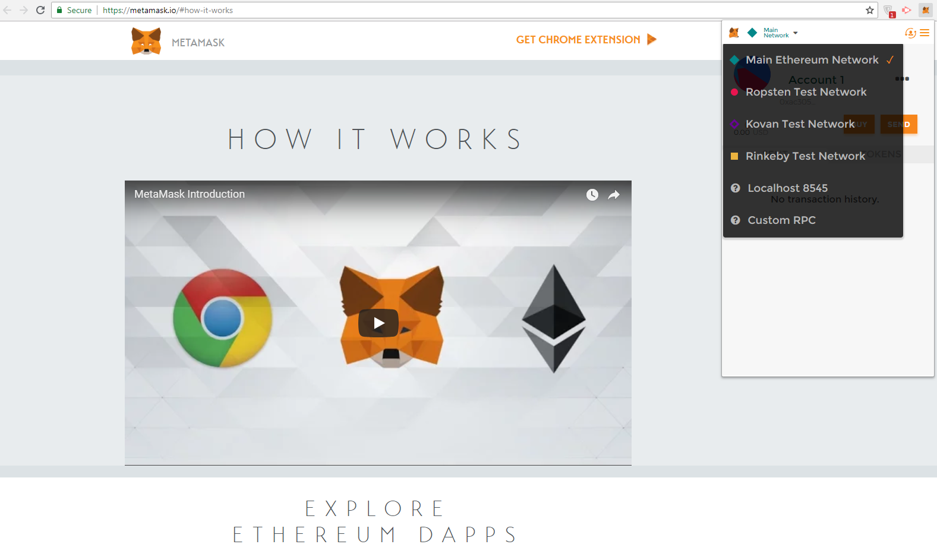Click the share arrow icon on video

(x=614, y=195)
